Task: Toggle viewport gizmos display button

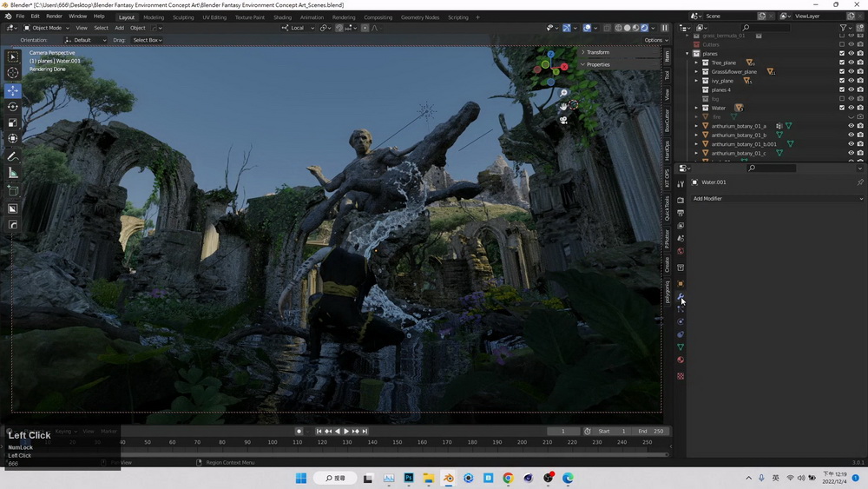Action: (567, 28)
